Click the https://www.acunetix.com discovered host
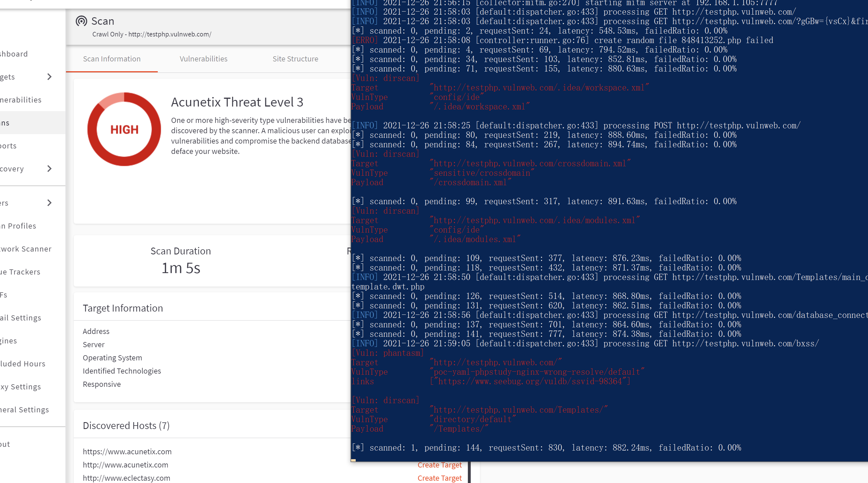Image resolution: width=868 pixels, height=483 pixels. (127, 451)
